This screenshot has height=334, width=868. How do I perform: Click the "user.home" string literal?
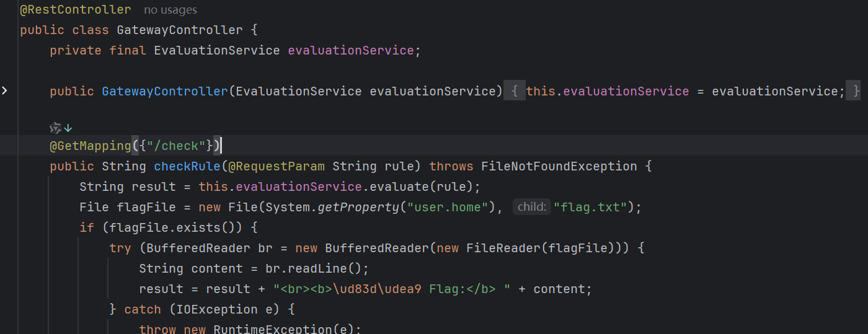[x=448, y=207]
